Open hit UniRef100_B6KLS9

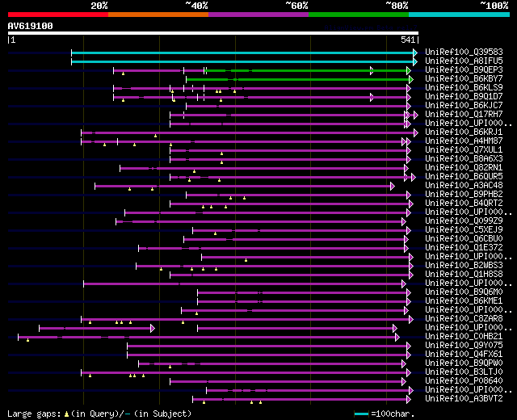pyautogui.click(x=464, y=88)
